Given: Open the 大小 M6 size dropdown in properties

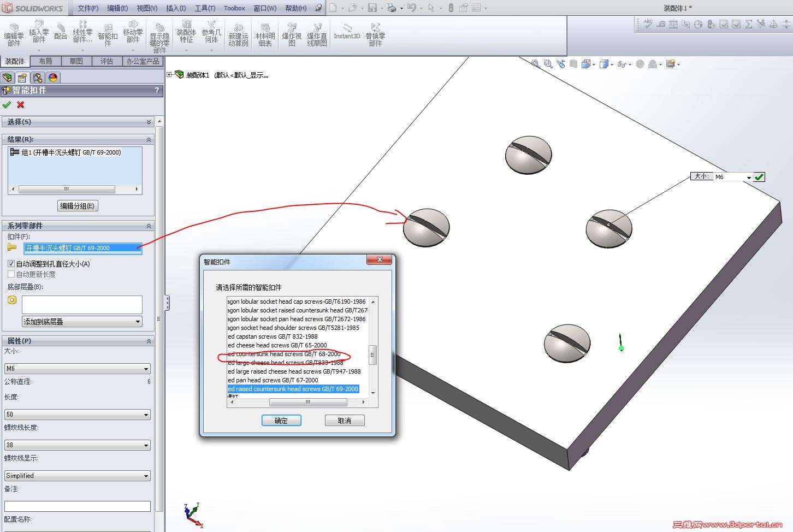Looking at the screenshot, I should coord(77,369).
